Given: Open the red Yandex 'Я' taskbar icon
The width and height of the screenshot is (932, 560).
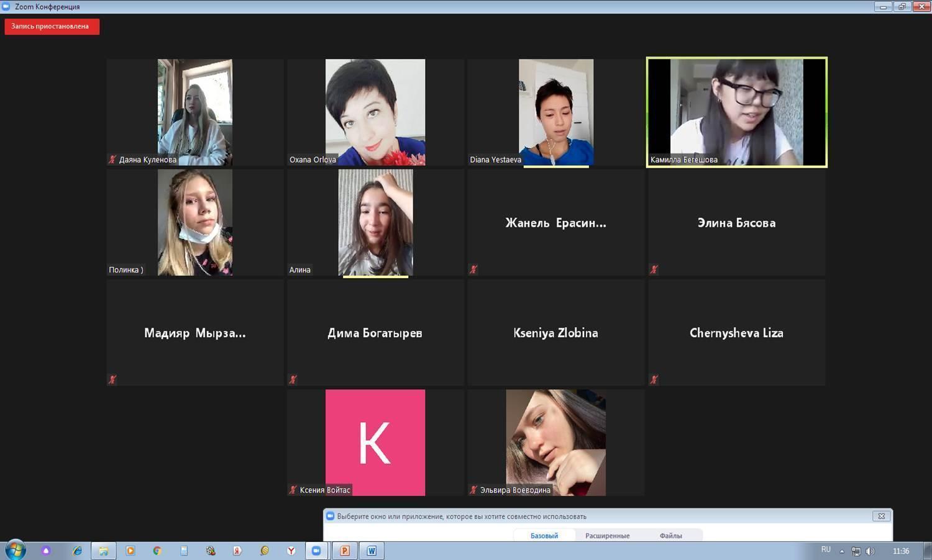Looking at the screenshot, I should pyautogui.click(x=237, y=551).
